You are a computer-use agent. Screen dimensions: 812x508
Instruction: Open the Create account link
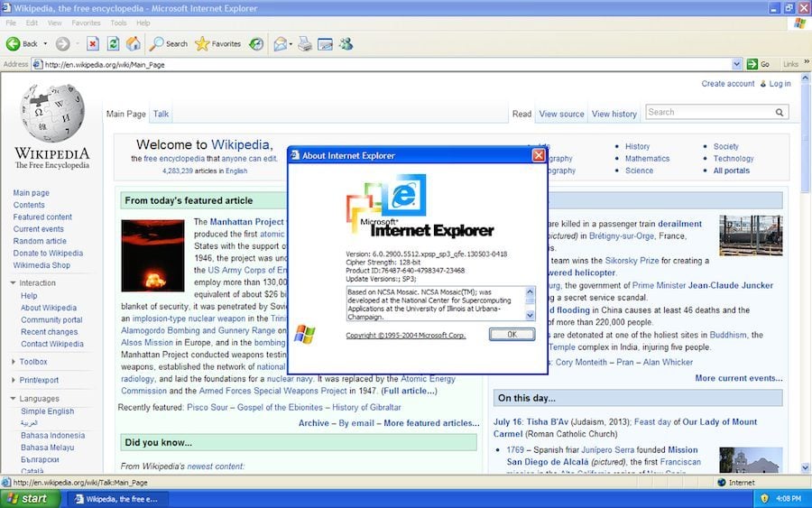point(727,83)
